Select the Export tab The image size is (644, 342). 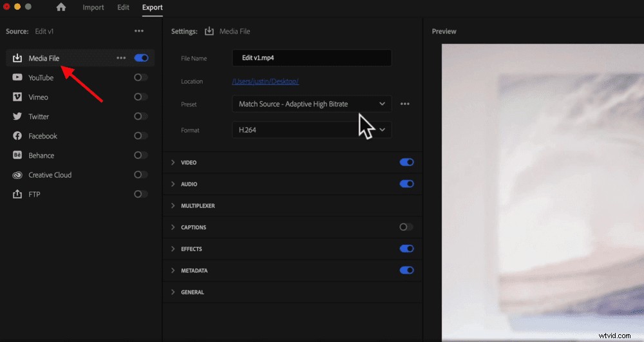[x=153, y=7]
